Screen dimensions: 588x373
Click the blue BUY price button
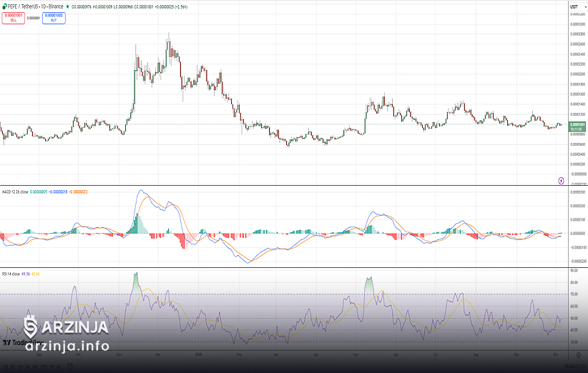pyautogui.click(x=54, y=17)
